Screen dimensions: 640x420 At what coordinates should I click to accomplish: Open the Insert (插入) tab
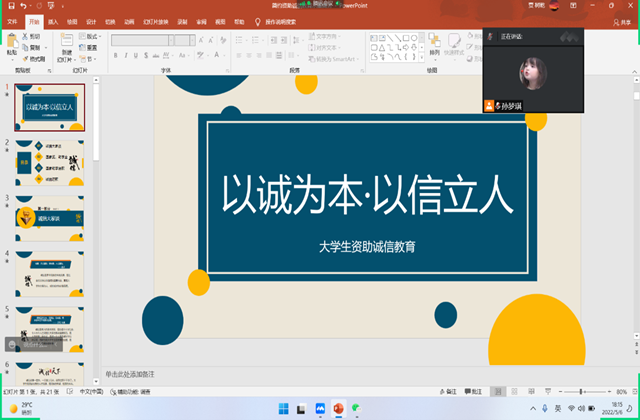[x=52, y=20]
